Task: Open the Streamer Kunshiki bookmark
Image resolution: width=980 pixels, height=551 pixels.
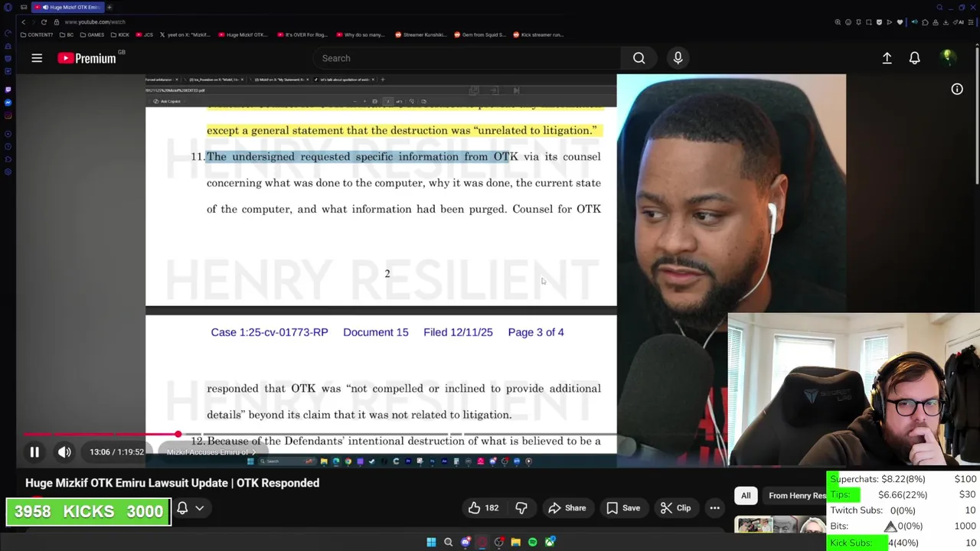Action: click(420, 34)
